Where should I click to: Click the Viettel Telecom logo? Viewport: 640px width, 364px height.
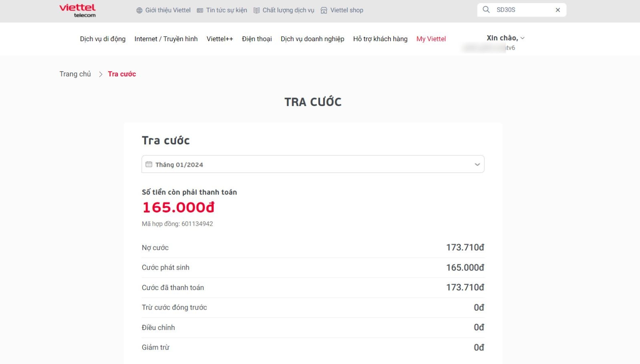pos(78,10)
